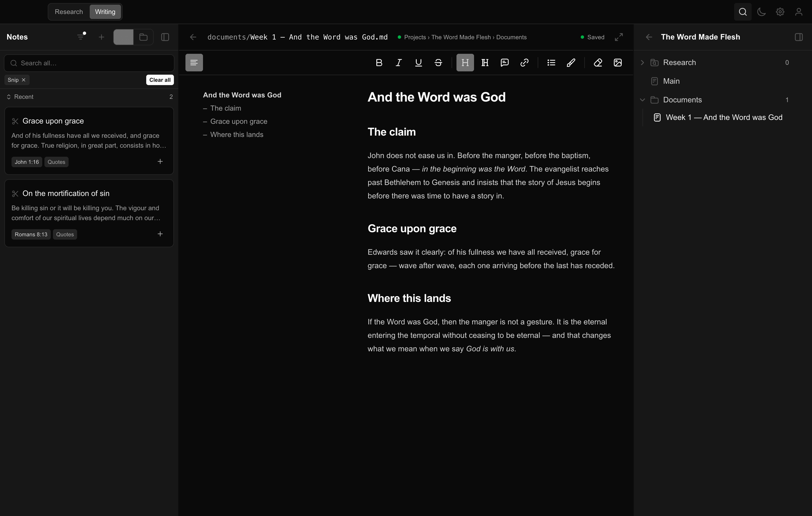This screenshot has width=812, height=516.
Task: Click scissors icon on mortification of sin card
Action: [x=15, y=194]
